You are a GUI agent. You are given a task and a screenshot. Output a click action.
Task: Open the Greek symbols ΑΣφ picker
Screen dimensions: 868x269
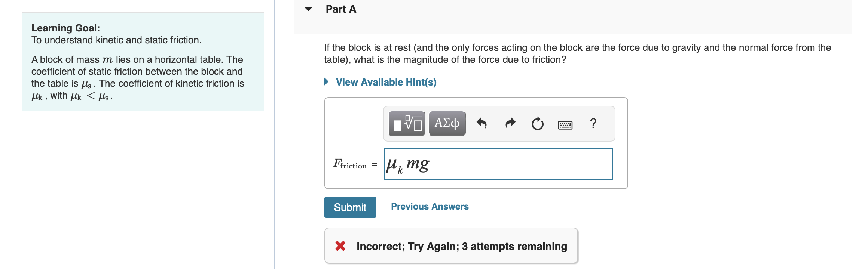click(447, 123)
